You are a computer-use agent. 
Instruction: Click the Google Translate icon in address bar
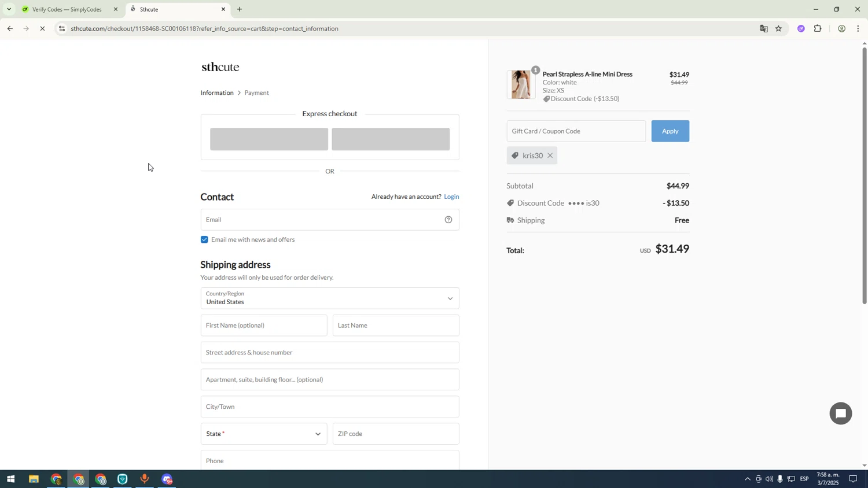point(763,28)
